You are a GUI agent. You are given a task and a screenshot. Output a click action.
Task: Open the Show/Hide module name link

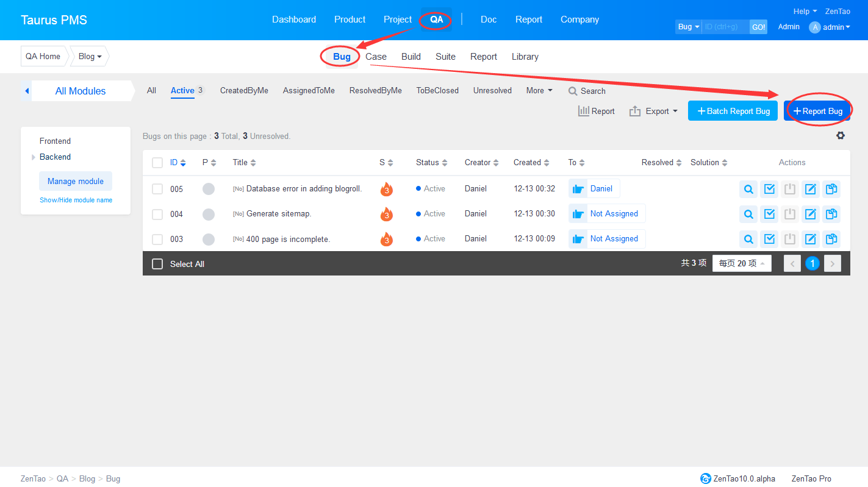coord(76,200)
